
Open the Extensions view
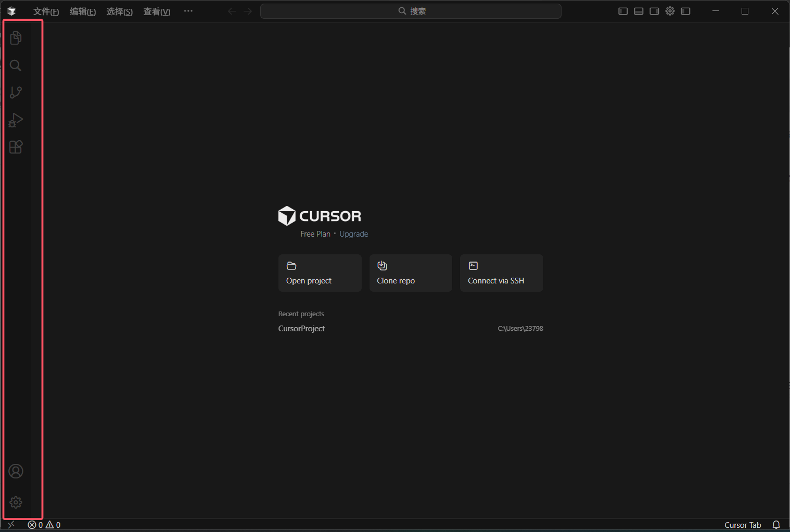(x=16, y=147)
